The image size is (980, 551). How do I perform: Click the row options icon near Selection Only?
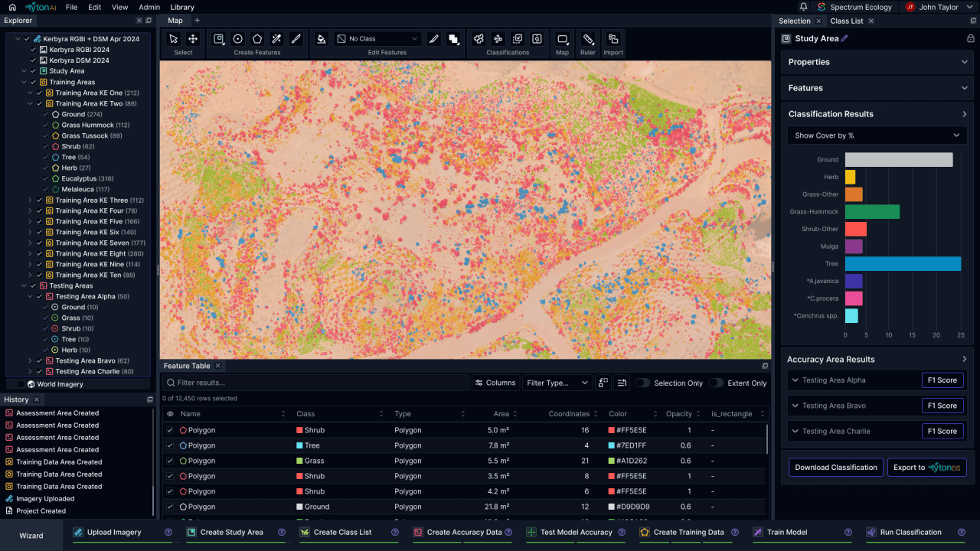[x=622, y=383]
